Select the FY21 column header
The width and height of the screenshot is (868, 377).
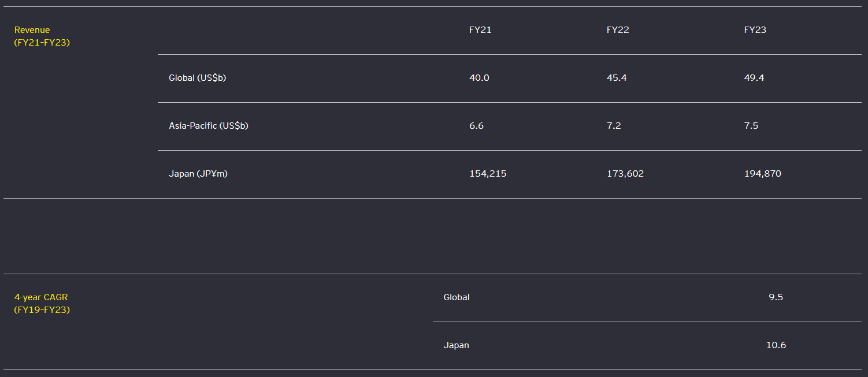click(480, 30)
